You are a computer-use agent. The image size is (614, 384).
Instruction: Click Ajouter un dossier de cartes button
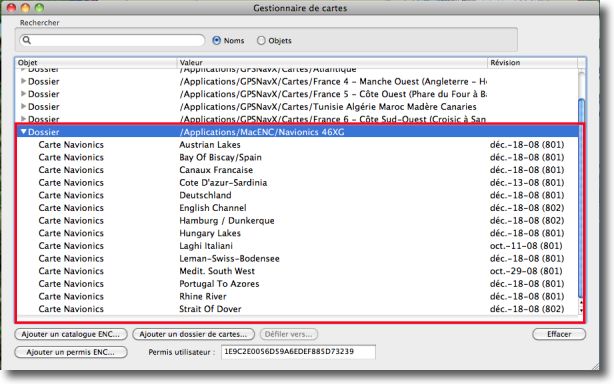[x=193, y=334]
